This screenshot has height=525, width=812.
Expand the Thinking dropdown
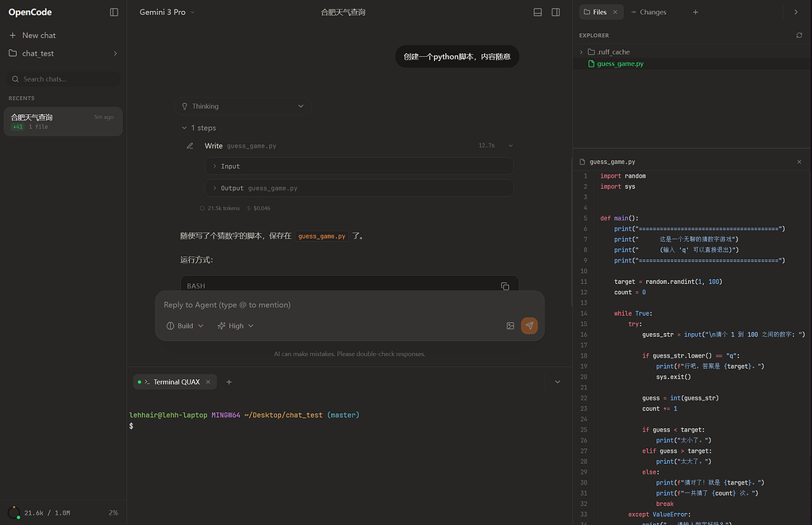pyautogui.click(x=243, y=106)
